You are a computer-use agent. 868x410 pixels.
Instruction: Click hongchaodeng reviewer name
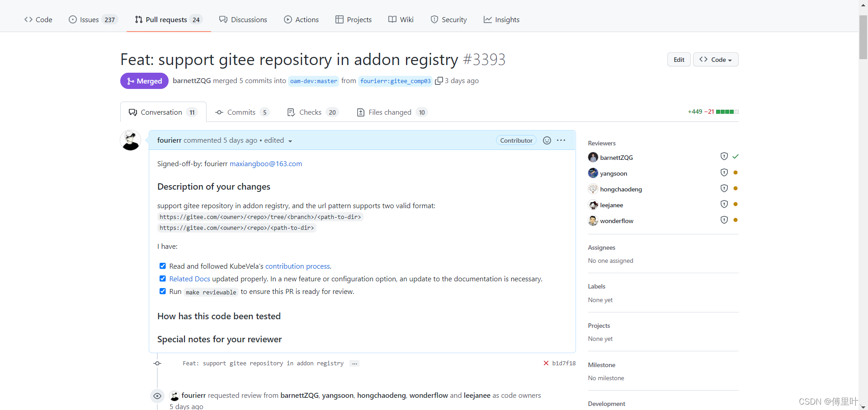[621, 189]
